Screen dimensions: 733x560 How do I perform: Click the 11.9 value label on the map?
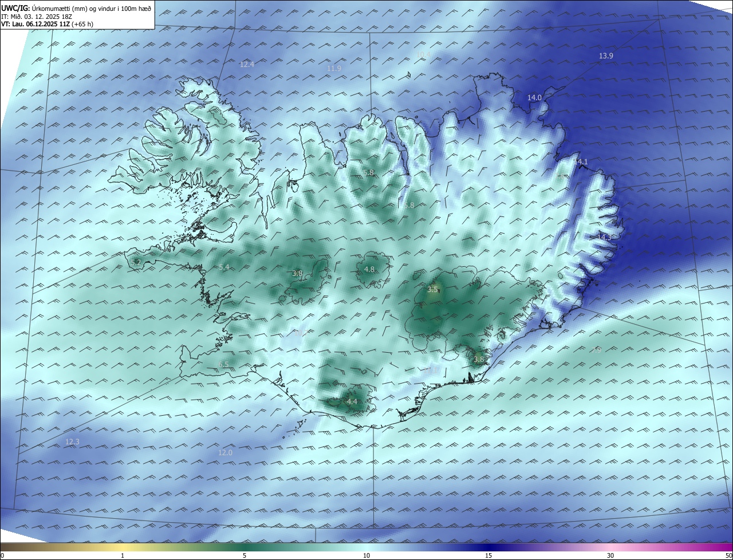(x=334, y=69)
